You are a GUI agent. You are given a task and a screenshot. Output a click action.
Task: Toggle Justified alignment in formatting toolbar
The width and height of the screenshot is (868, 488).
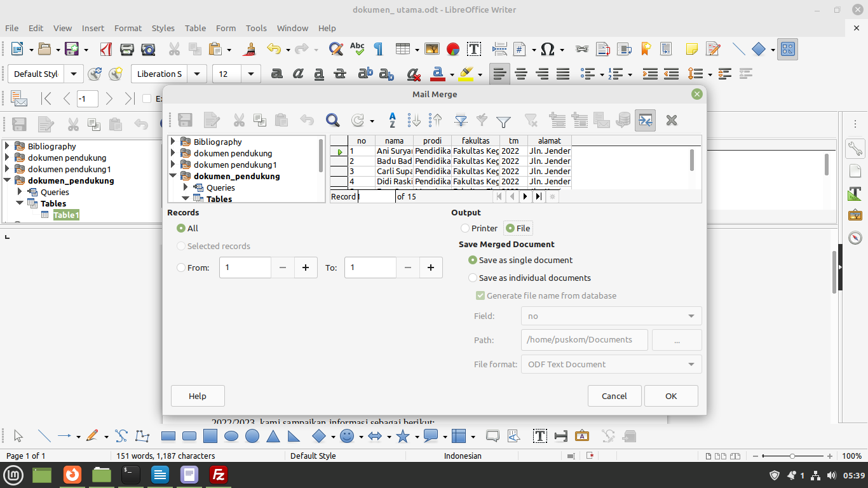563,74
